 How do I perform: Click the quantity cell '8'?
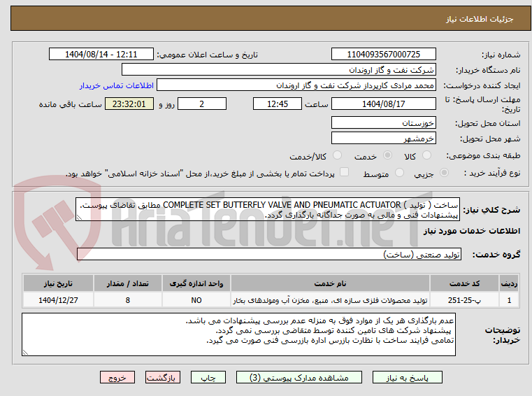127,300
